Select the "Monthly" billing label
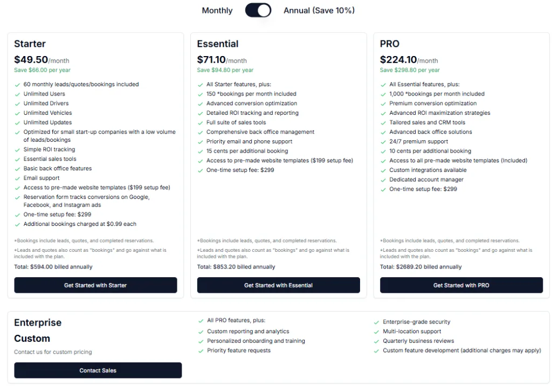 (217, 10)
